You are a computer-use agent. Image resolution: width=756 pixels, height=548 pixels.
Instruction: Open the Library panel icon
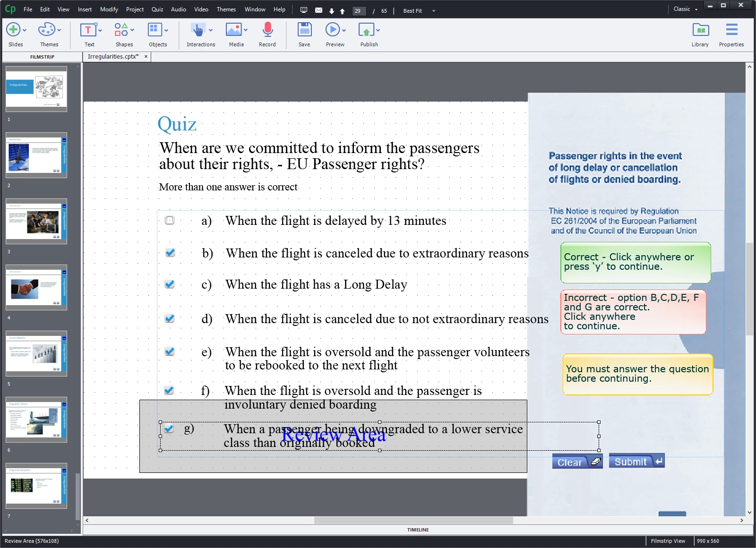click(700, 30)
